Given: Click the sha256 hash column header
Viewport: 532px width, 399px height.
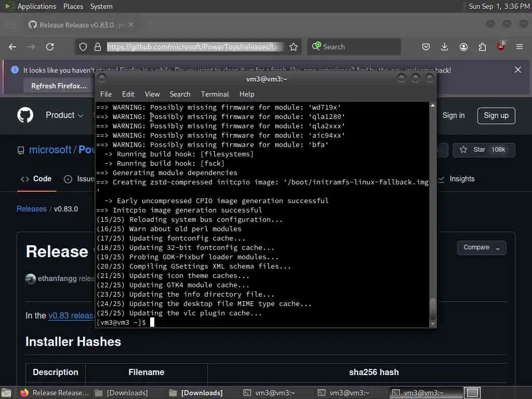Looking at the screenshot, I should [374, 372].
